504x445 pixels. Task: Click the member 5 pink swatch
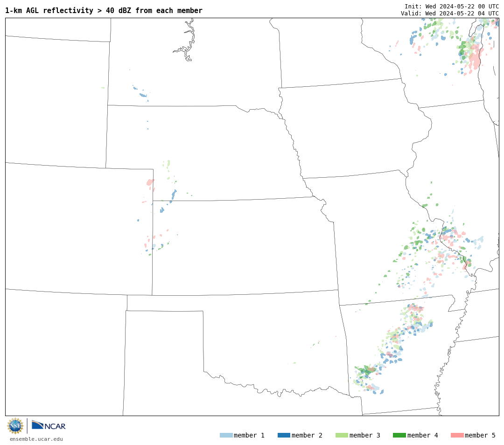coord(457,435)
